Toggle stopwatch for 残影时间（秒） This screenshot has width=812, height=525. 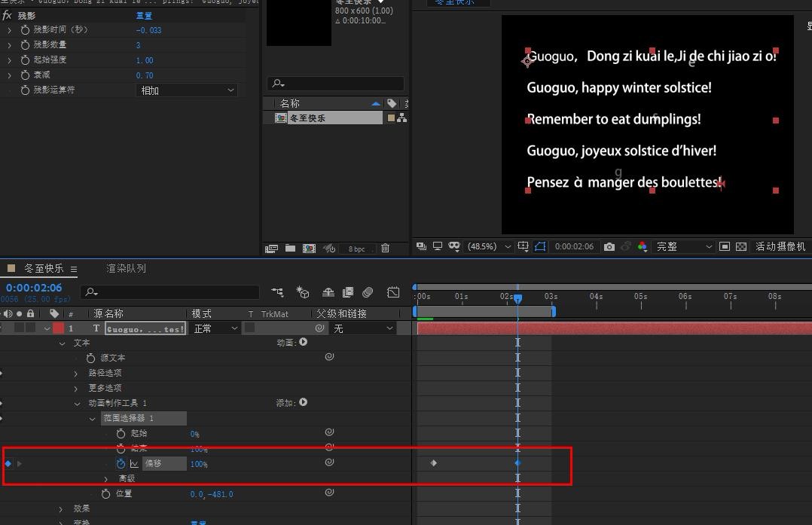click(25, 30)
